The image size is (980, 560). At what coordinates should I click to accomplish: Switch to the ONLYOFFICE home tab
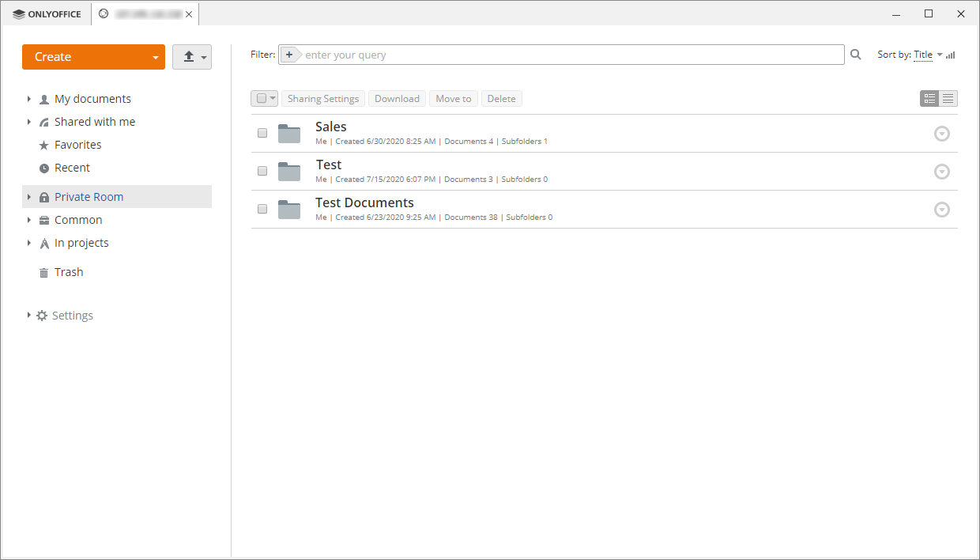tap(47, 14)
